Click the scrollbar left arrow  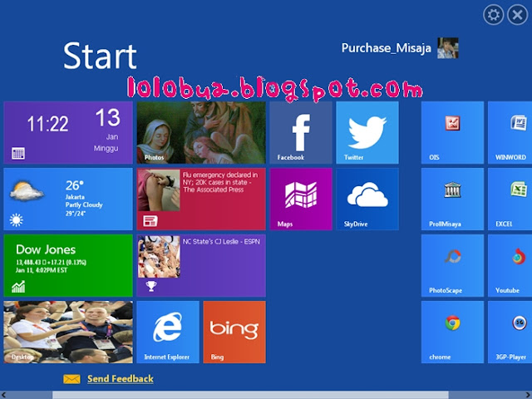(x=3, y=395)
